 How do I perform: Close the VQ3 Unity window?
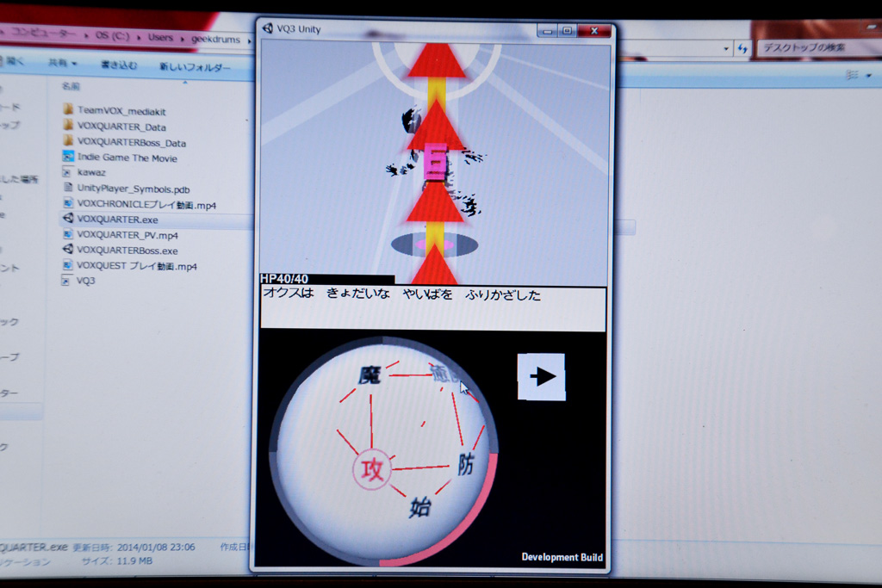[x=594, y=31]
